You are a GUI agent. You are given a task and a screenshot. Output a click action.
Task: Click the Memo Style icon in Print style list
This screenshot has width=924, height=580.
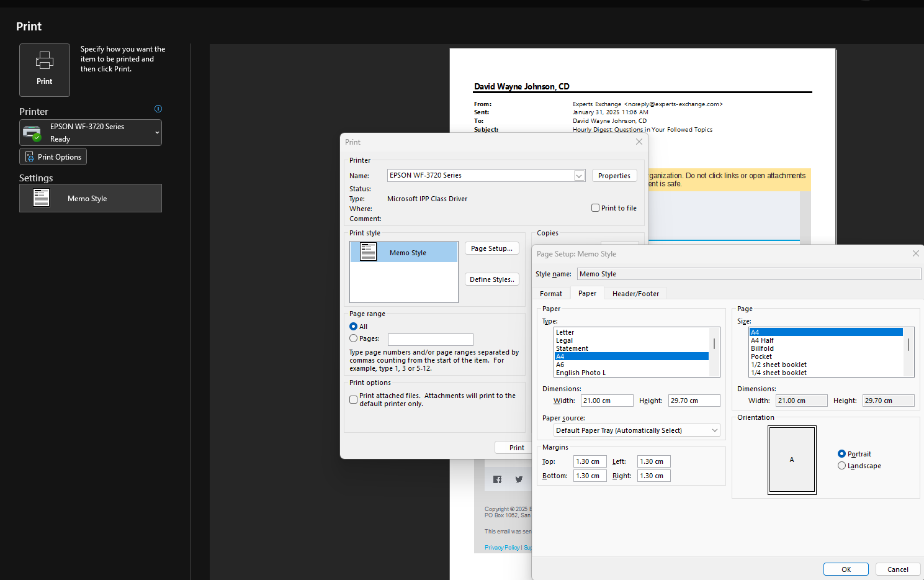pyautogui.click(x=368, y=251)
